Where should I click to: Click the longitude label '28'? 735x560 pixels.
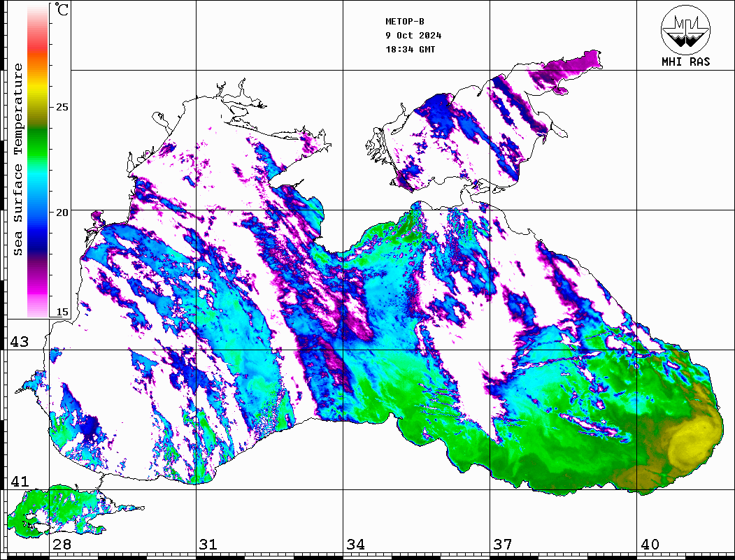[62, 544]
